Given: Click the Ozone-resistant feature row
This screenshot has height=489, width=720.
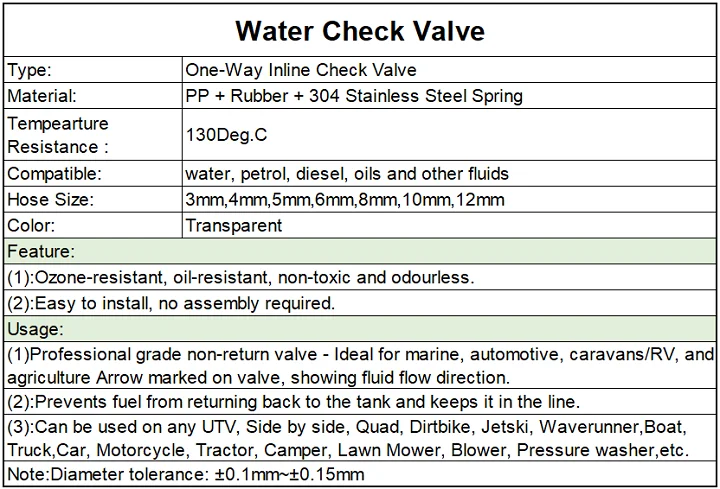Looking at the screenshot, I should coord(360,277).
